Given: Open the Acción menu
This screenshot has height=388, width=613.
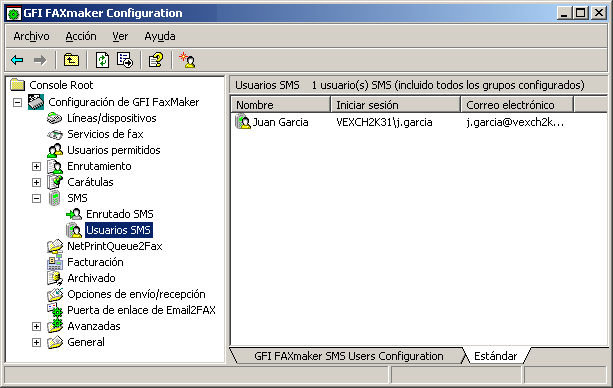Looking at the screenshot, I should (81, 36).
